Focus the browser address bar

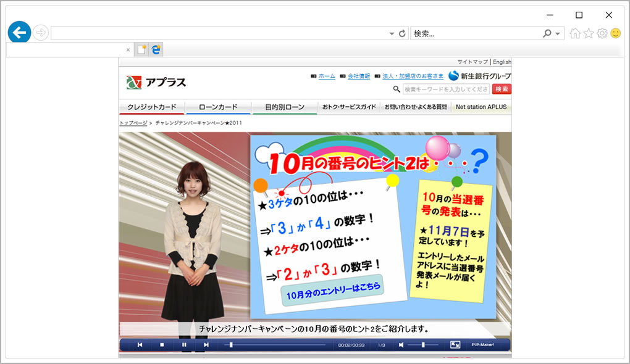coord(219,33)
